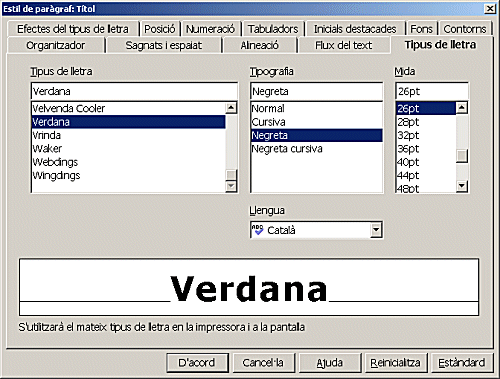Confirm with the D'acord button
500x379 pixels.
pos(197,363)
